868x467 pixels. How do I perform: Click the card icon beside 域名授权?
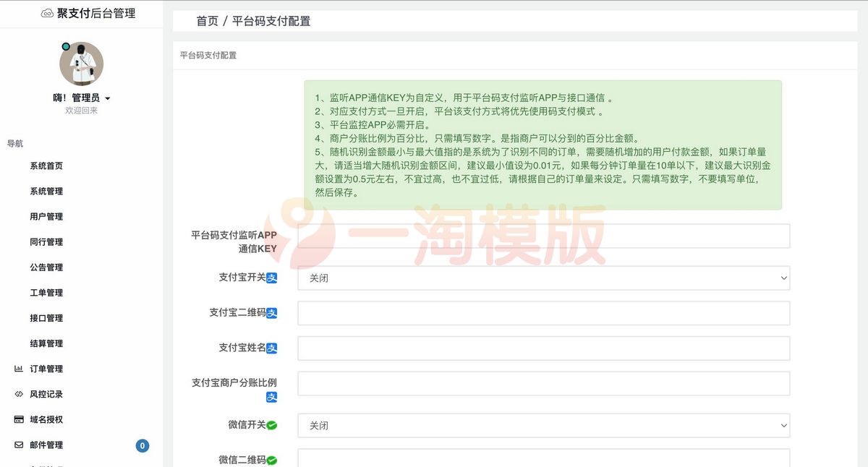coord(19,419)
